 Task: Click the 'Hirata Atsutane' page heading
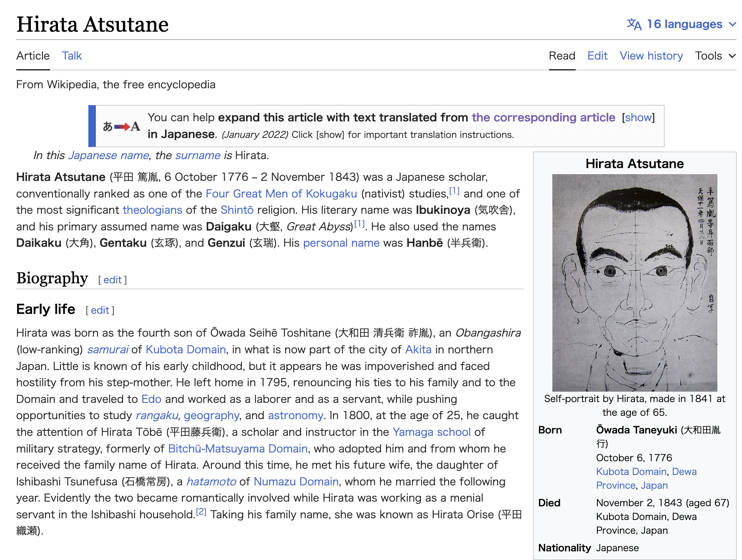[93, 24]
